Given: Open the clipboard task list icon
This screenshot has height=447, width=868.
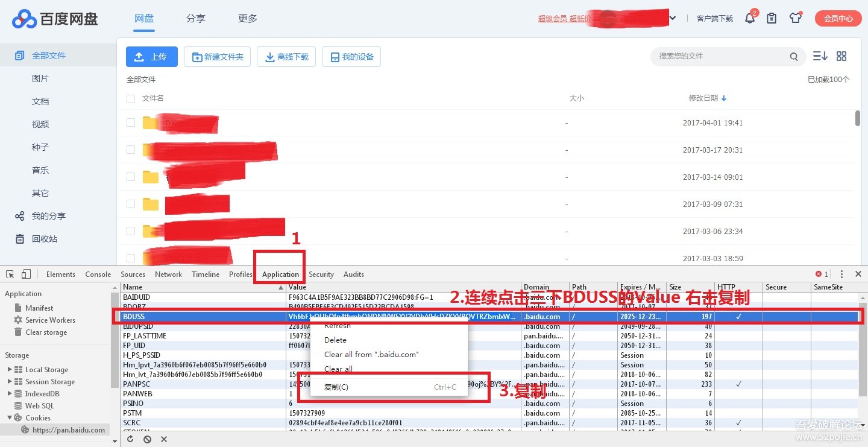Looking at the screenshot, I should 772,18.
